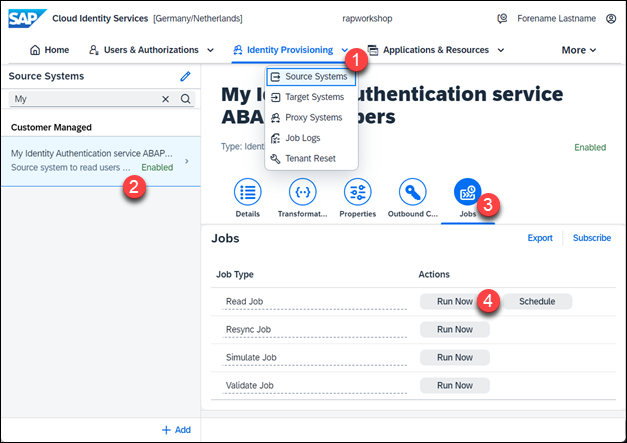The width and height of the screenshot is (627, 443).
Task: Open the Outbound Certificates tab icon
Action: [413, 192]
